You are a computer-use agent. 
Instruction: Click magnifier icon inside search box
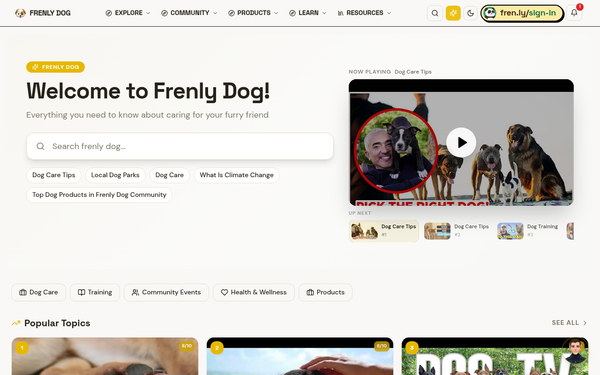click(40, 146)
